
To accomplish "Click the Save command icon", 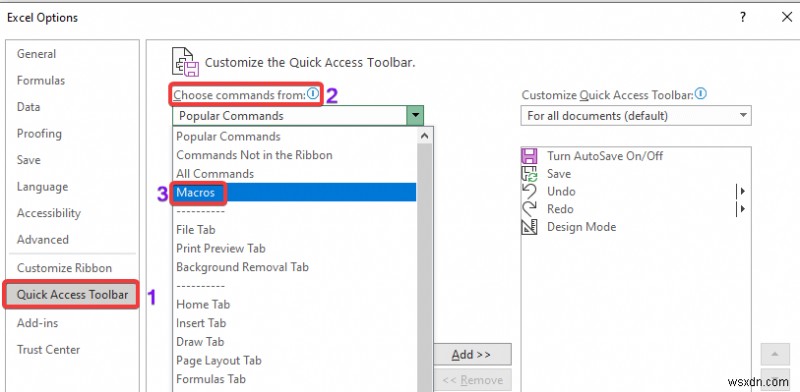I will (529, 174).
